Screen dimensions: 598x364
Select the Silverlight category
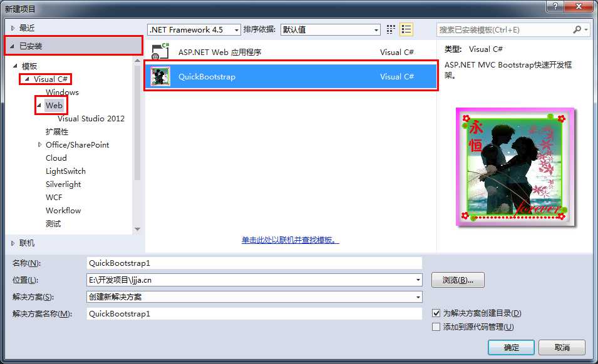point(63,185)
